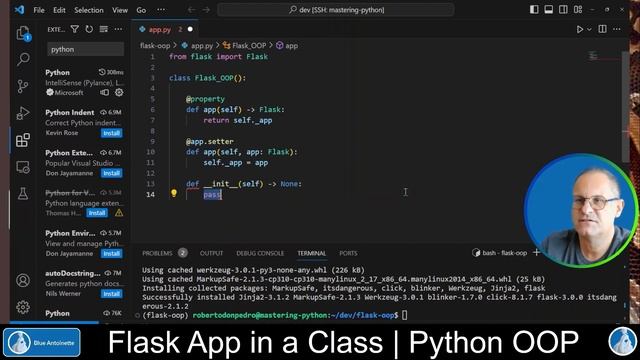Open the Remote Explorer view

[x=23, y=167]
